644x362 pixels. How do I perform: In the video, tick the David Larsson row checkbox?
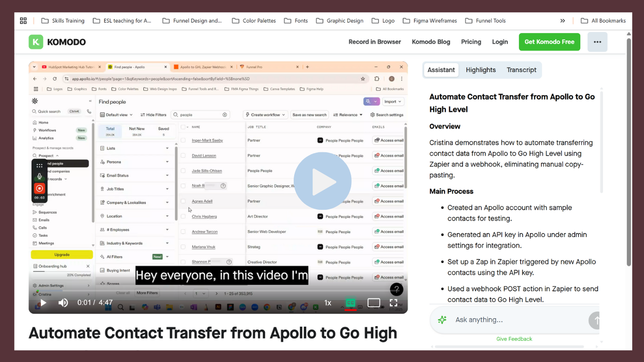[x=183, y=156]
